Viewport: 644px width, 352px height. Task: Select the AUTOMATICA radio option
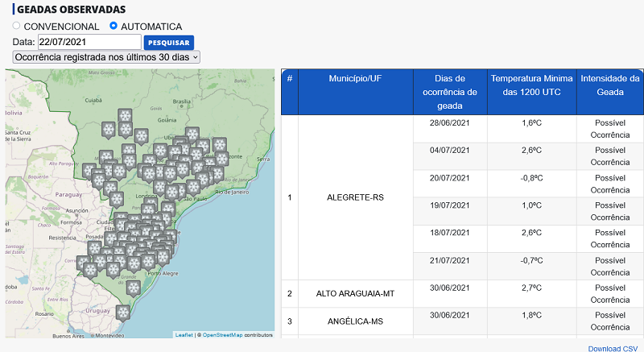coord(114,26)
